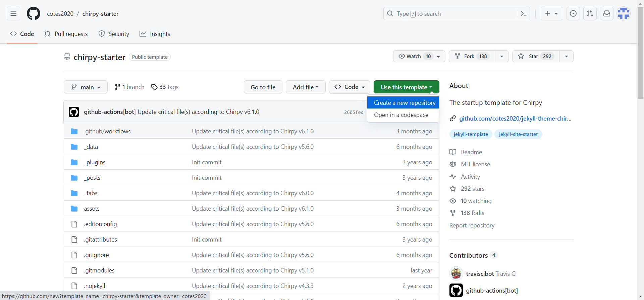Screen dimensions: 644x300
Task: Click the Activity pulse icon
Action: pos(453,177)
